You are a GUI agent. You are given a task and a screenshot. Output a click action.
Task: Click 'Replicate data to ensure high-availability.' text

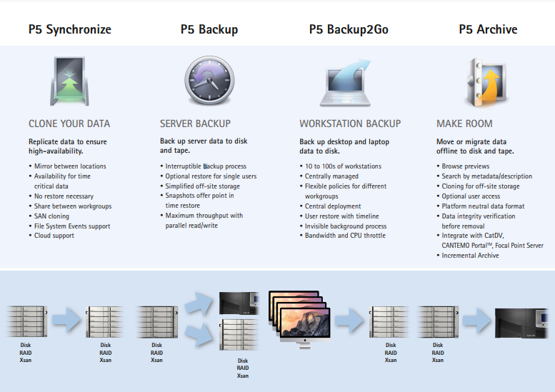click(68, 146)
